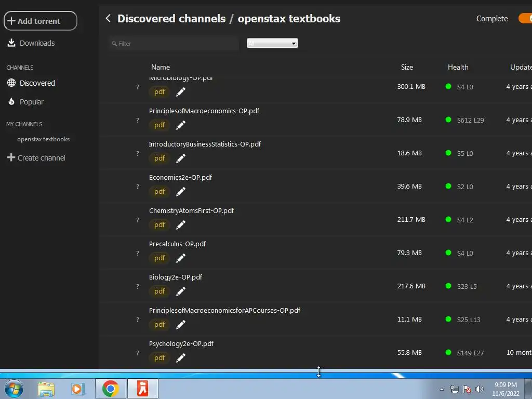The height and width of the screenshot is (399, 532).
Task: Open the Windows Start menu
Action: click(x=14, y=389)
